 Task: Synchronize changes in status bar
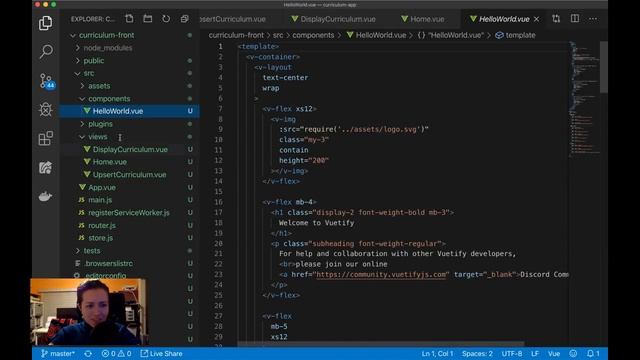click(x=88, y=354)
